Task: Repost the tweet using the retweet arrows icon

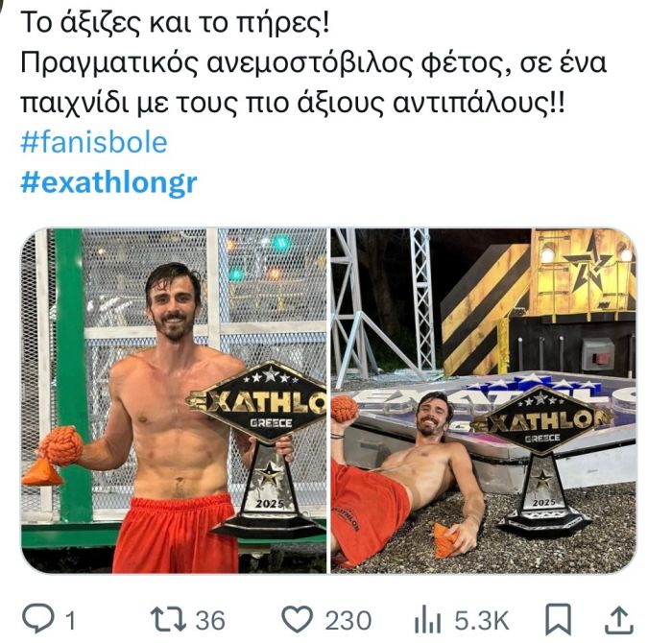Action: tap(168, 619)
